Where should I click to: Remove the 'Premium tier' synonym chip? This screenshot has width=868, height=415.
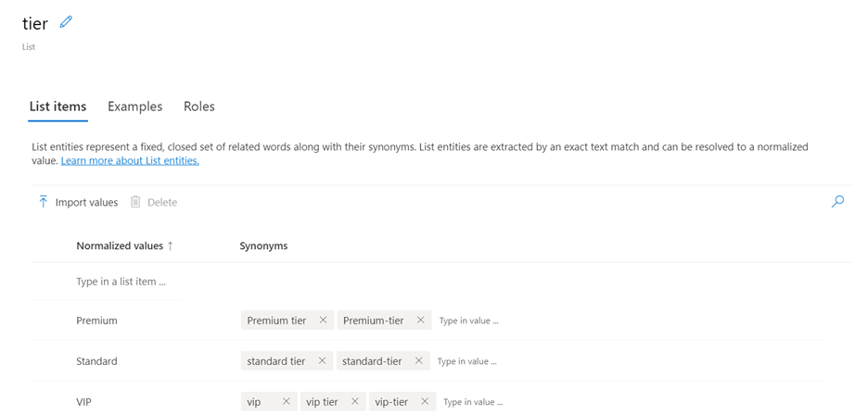323,321
